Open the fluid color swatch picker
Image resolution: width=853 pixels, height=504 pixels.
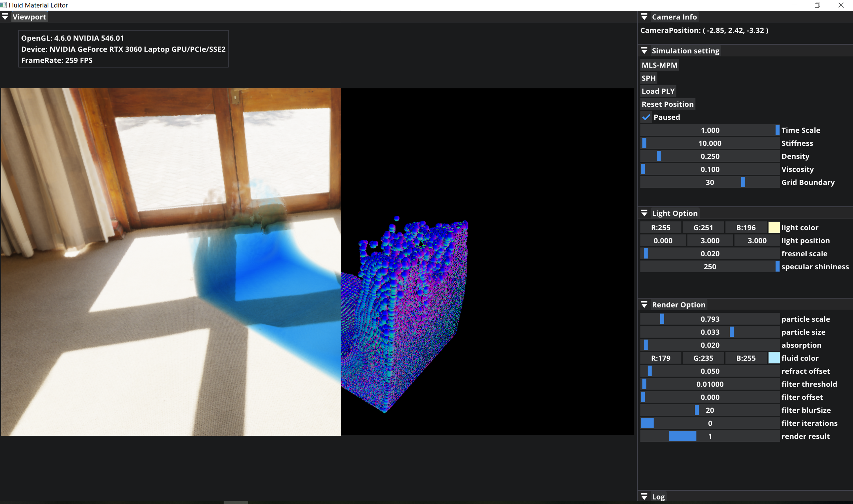774,358
